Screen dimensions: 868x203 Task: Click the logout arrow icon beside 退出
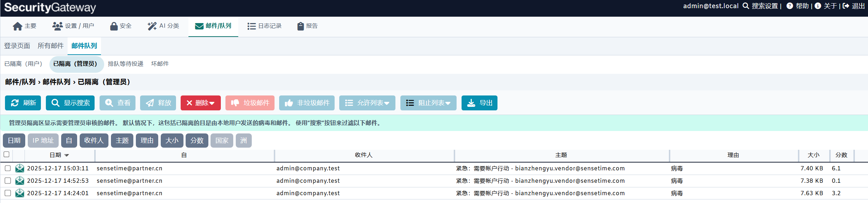coord(846,6)
